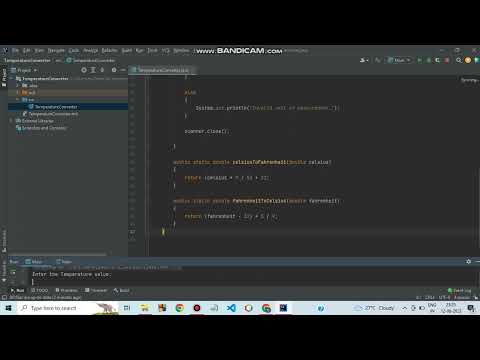This screenshot has width=480, height=360.
Task: Click Run with Coverage icon
Action: 437,60
